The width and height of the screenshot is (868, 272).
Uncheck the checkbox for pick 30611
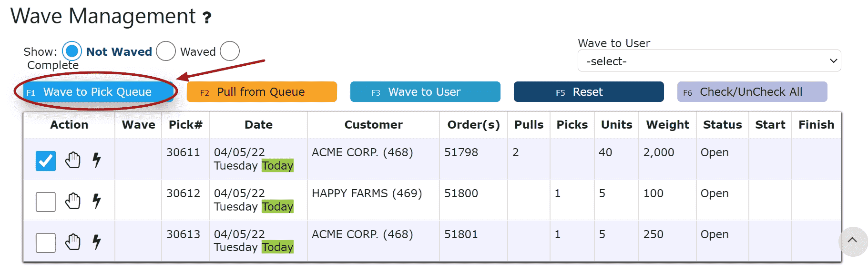46,161
